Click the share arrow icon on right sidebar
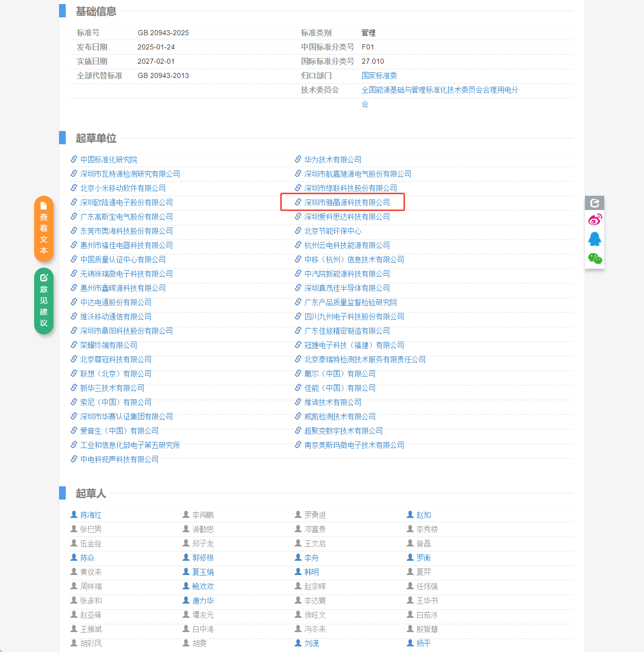This screenshot has height=652, width=644. (x=595, y=203)
